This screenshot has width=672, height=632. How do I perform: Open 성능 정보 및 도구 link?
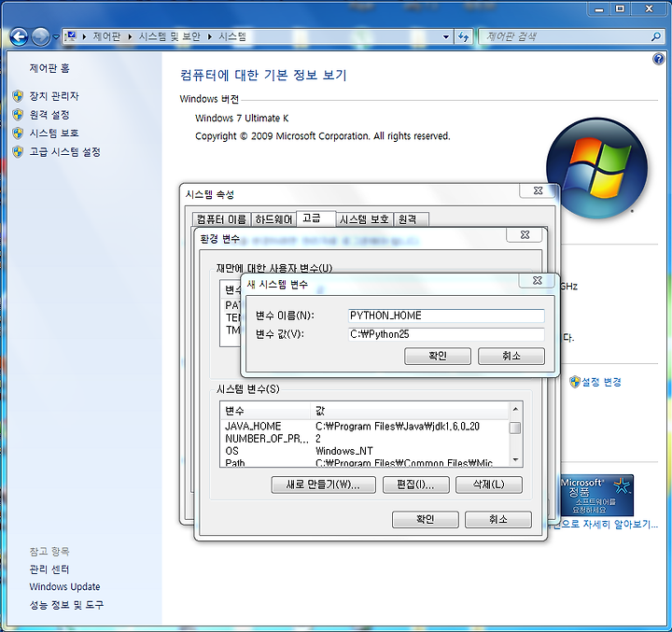click(66, 605)
